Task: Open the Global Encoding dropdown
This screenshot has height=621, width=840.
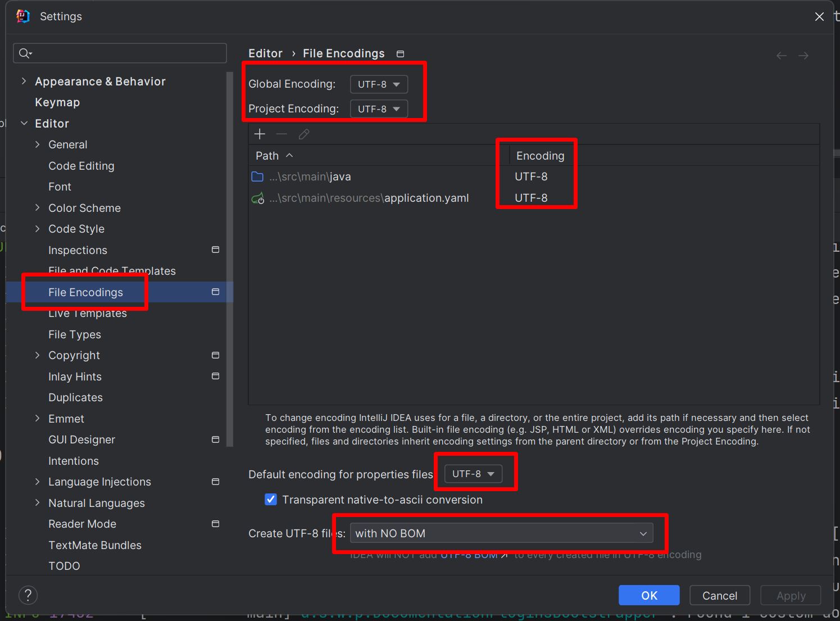Action: [379, 84]
